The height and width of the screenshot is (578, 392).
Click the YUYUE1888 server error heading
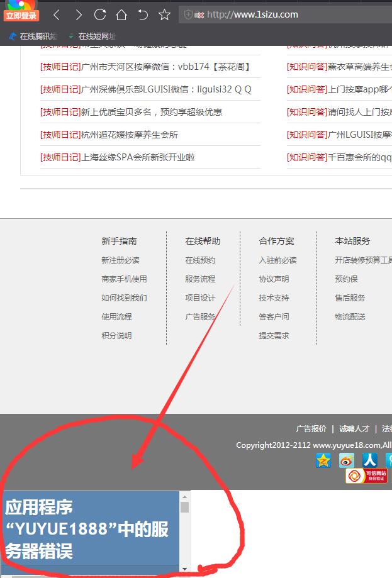(x=87, y=530)
